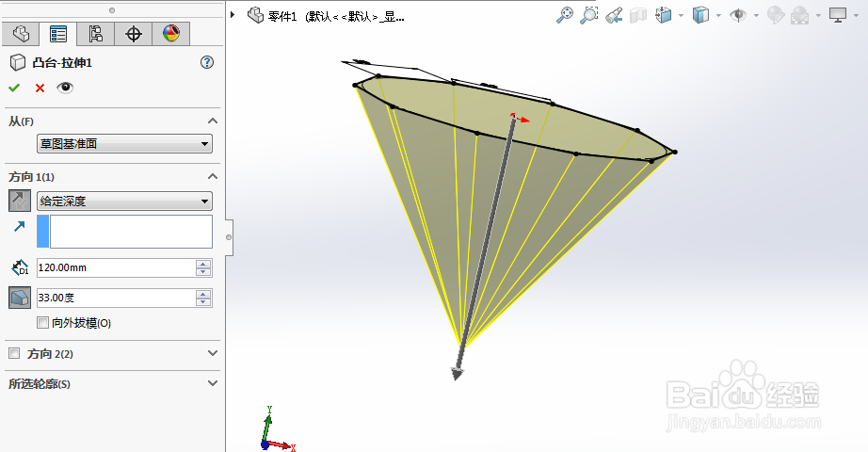The image size is (868, 452).
Task: Increase the draft angle with up spinner
Action: [x=203, y=294]
